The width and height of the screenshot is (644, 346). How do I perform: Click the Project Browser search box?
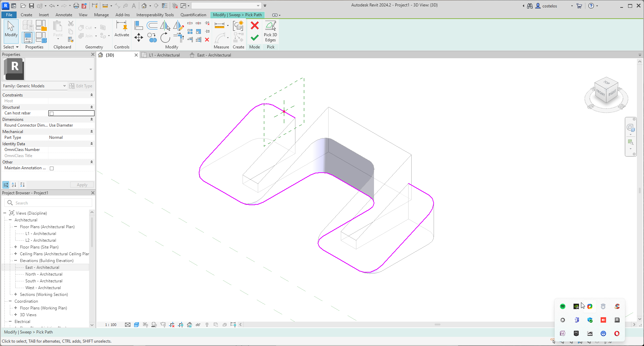tap(48, 202)
